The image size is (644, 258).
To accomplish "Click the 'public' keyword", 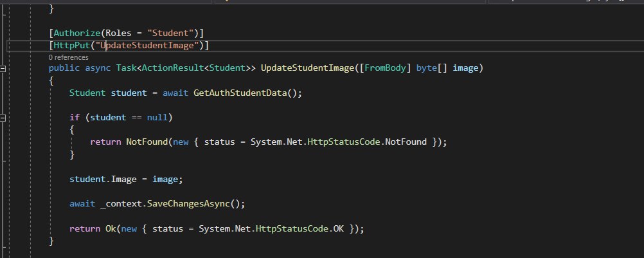I will click(x=64, y=68).
